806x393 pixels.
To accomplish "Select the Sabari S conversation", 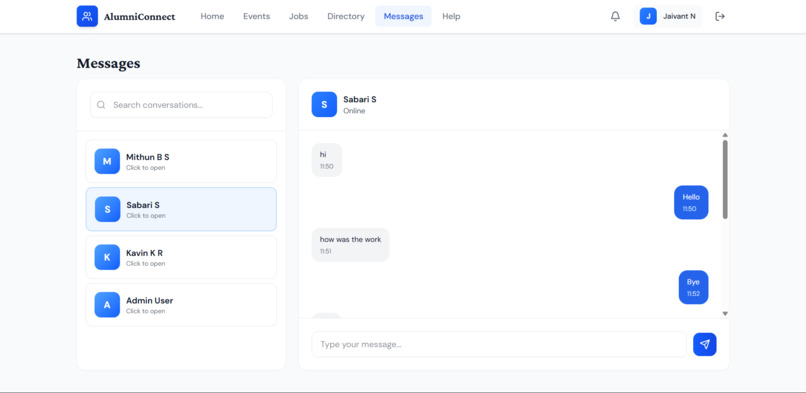I will coord(181,209).
